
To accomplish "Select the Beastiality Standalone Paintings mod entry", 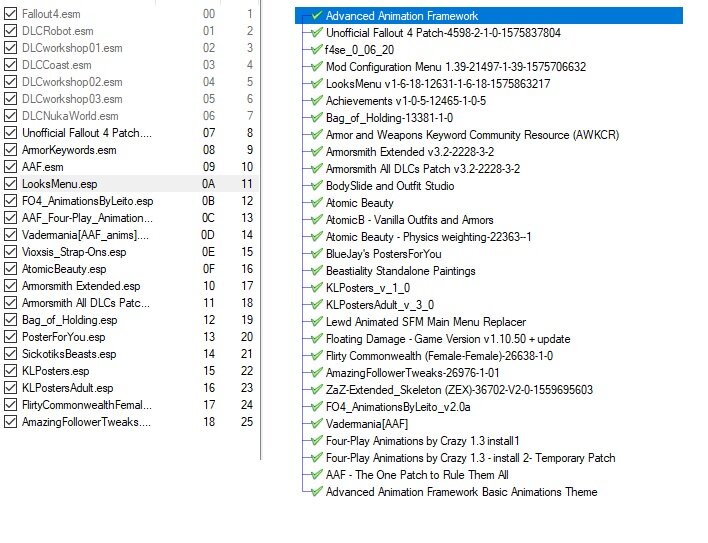I will tap(401, 271).
